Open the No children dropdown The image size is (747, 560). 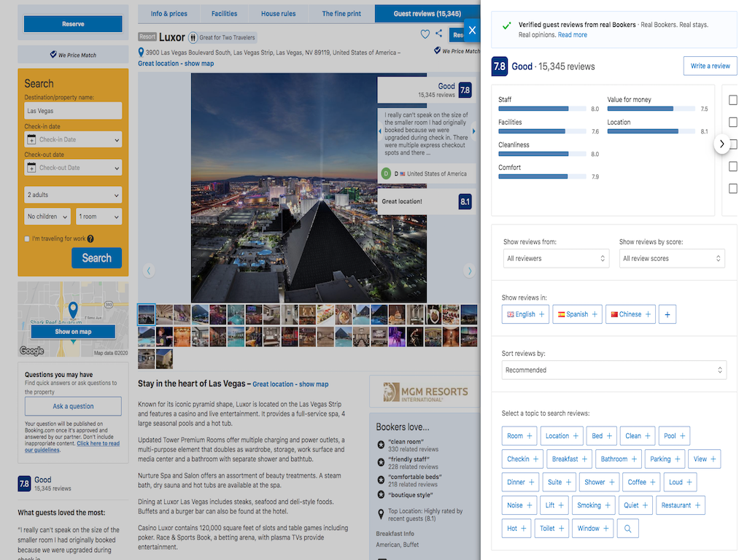pos(47,217)
